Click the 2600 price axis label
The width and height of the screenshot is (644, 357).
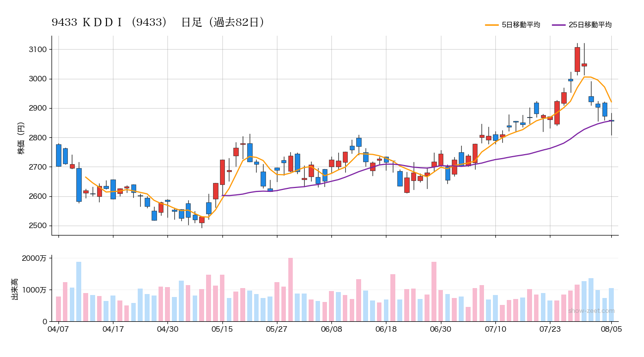click(38, 196)
